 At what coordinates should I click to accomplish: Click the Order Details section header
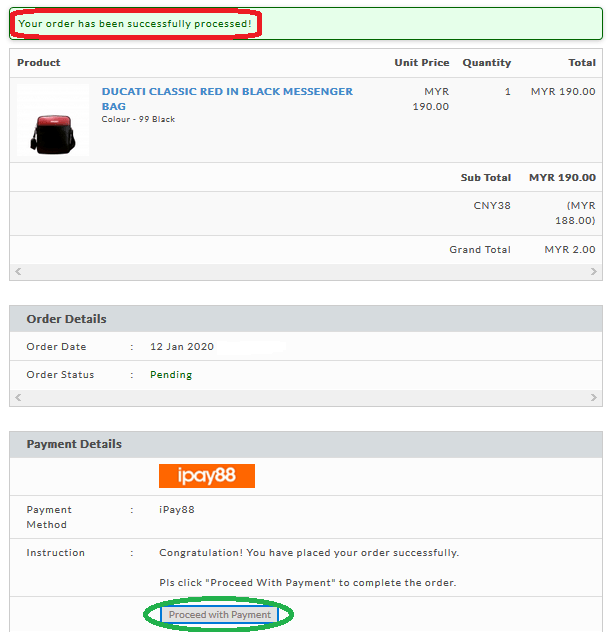point(66,319)
